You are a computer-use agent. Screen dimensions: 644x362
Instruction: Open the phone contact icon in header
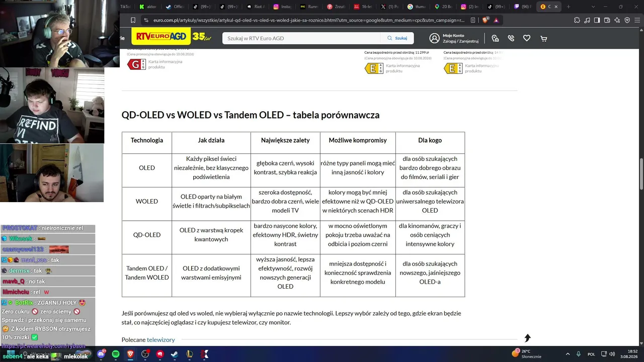[x=511, y=38]
